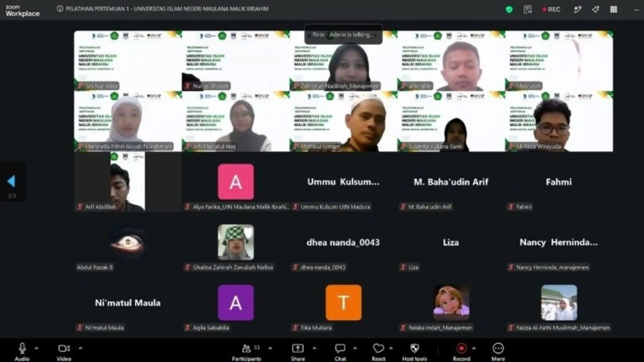Expand Participants options caret
The height and width of the screenshot is (362, 644).
point(270,348)
